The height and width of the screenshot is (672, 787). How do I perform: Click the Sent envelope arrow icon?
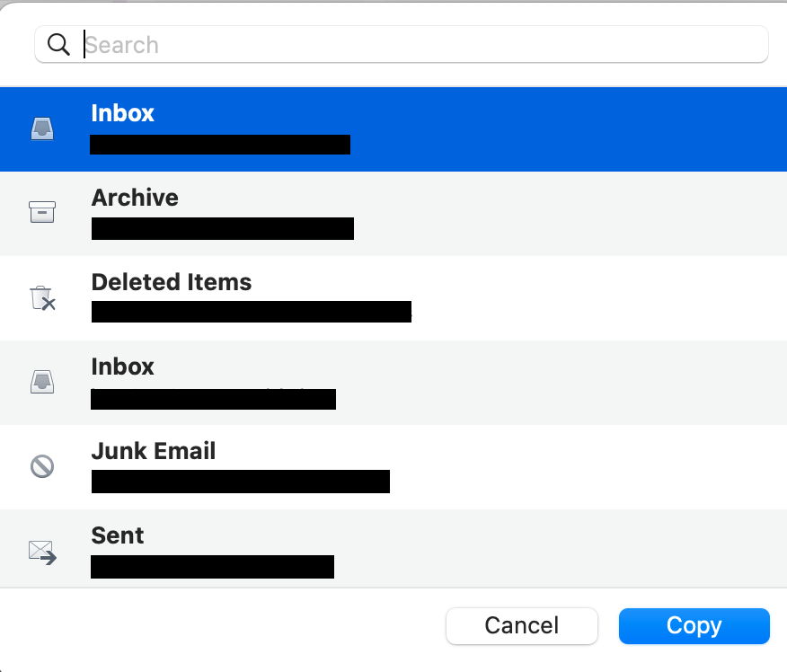point(42,551)
